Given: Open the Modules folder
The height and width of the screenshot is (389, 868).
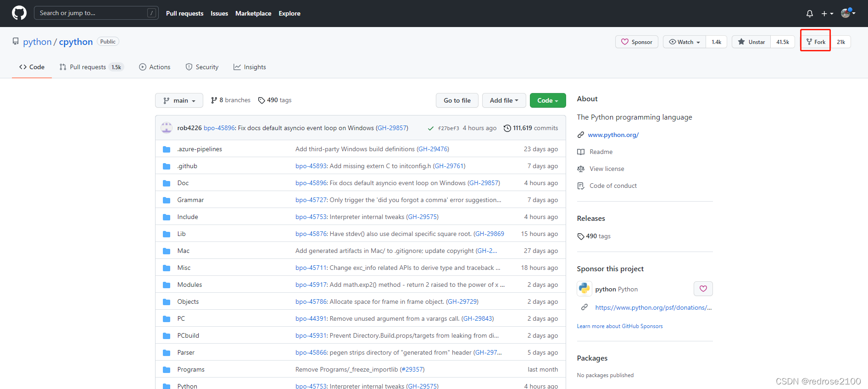Looking at the screenshot, I should (189, 285).
